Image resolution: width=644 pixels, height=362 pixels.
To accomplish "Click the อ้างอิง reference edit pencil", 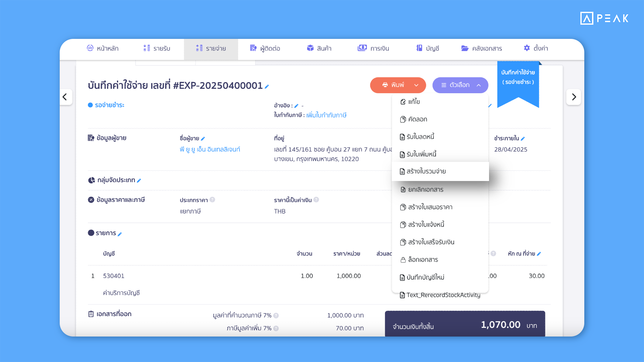I will (x=296, y=106).
